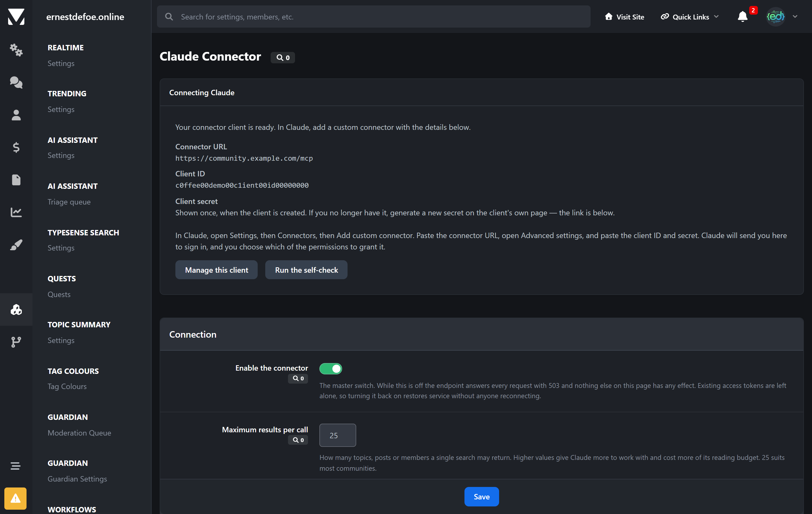This screenshot has height=514, width=812.
Task: Click the Manage this client button
Action: pyautogui.click(x=217, y=270)
